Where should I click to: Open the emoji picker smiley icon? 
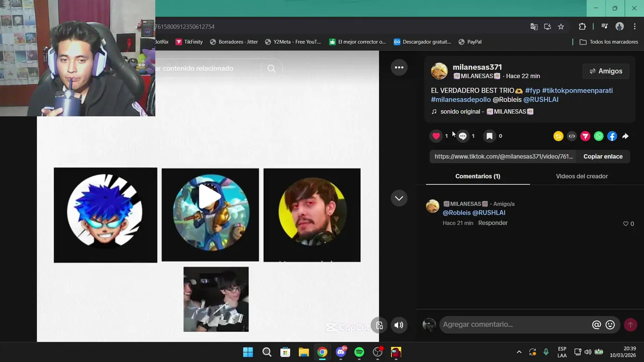(610, 325)
